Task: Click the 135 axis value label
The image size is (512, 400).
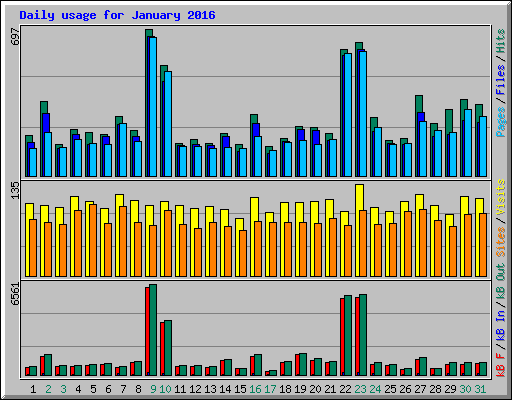Action: point(15,190)
